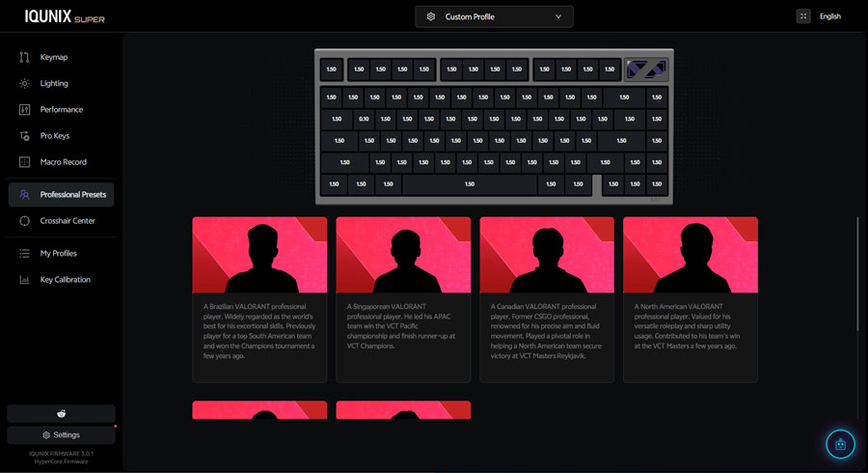Select the Canadian VALORANT player preset
This screenshot has width=868, height=473.
(x=547, y=299)
